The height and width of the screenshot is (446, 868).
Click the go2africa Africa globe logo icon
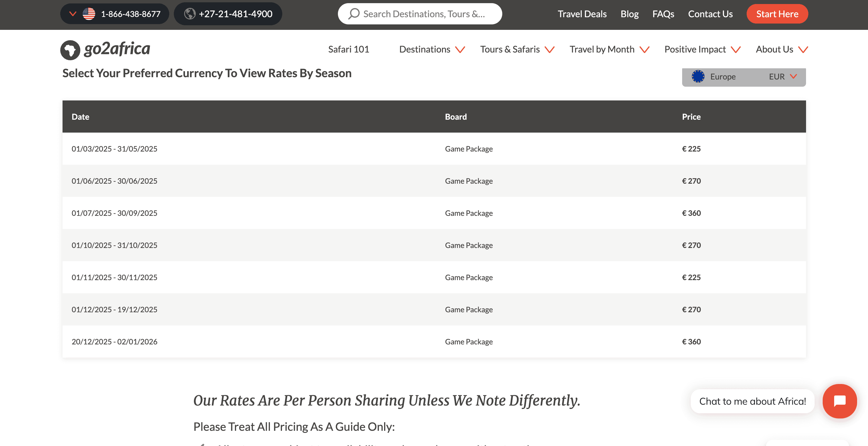pyautogui.click(x=70, y=50)
